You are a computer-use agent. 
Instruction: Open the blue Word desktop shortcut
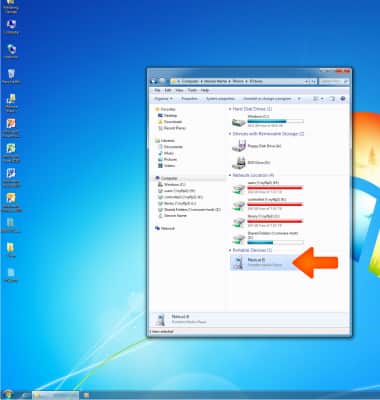point(11,177)
